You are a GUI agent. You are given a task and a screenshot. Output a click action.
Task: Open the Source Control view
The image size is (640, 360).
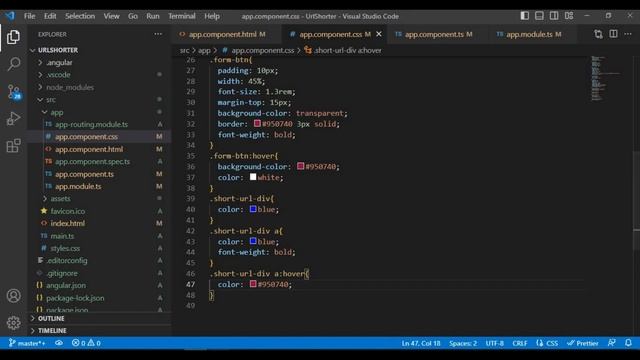click(x=13, y=92)
